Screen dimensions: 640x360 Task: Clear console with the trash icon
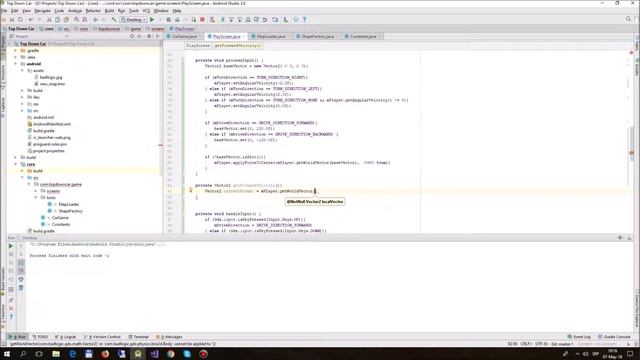[x=21, y=288]
